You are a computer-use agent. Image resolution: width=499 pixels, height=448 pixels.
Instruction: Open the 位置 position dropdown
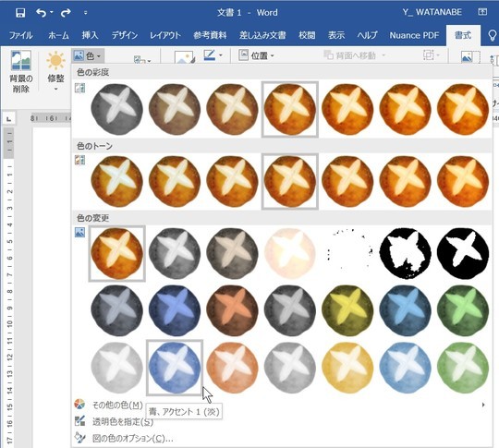257,55
